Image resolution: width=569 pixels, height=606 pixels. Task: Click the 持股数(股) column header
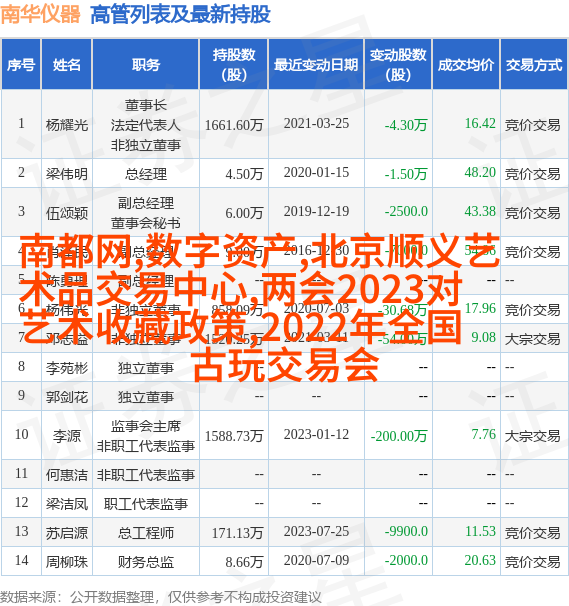click(x=234, y=65)
